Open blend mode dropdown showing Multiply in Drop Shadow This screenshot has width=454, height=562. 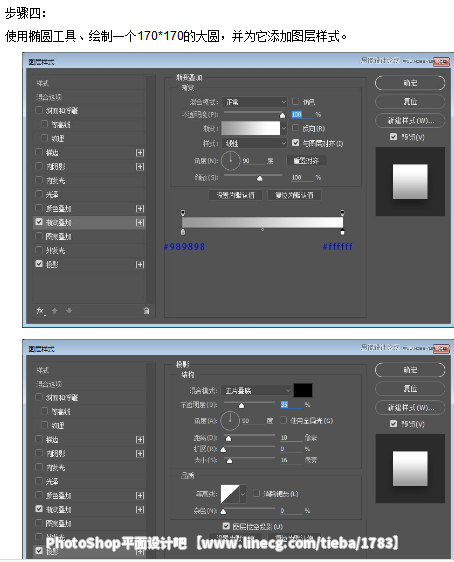pos(256,390)
